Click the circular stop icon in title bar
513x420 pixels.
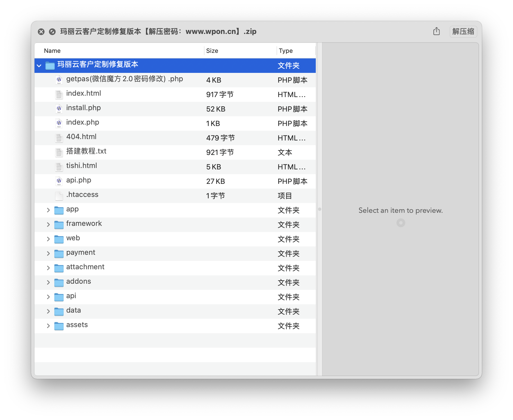coord(52,32)
